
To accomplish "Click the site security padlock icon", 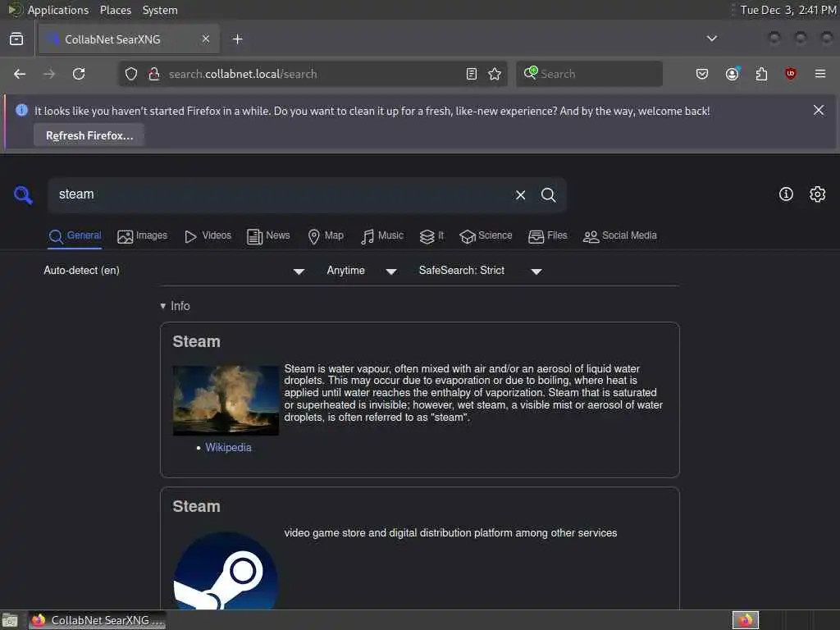I will (154, 74).
